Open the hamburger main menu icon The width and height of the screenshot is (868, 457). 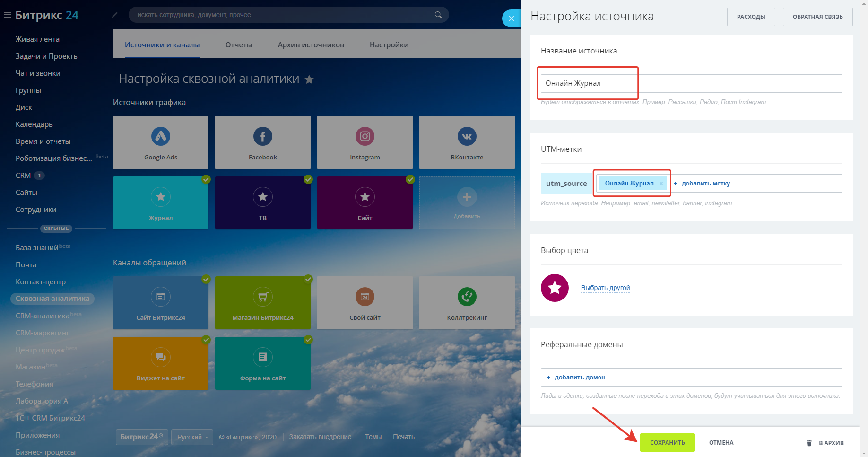[7, 15]
